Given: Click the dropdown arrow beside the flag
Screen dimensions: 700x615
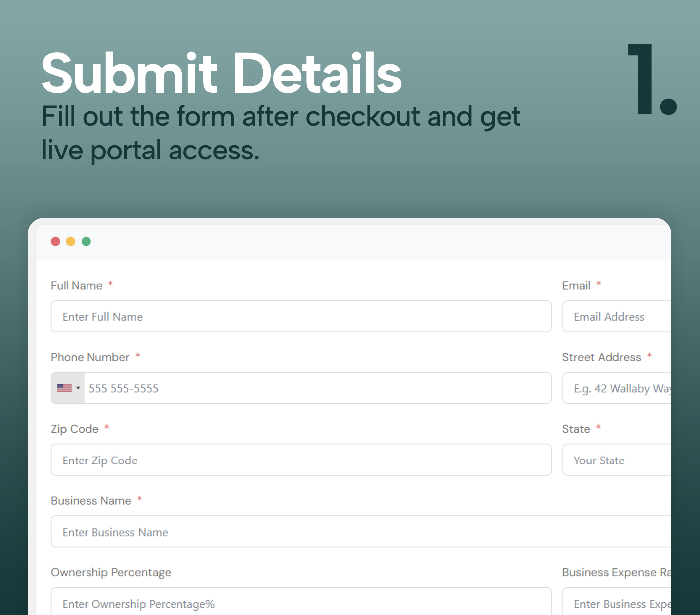Looking at the screenshot, I should 78,388.
